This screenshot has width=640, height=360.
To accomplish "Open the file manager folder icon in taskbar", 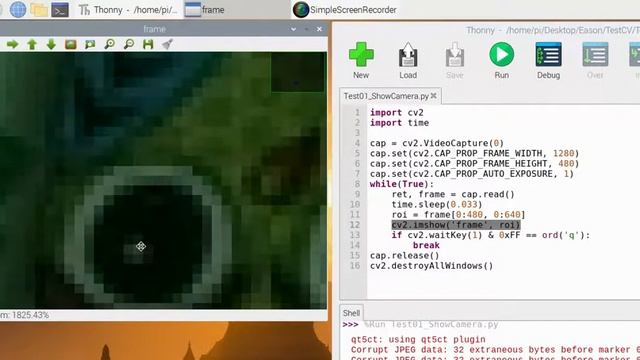I will pyautogui.click(x=39, y=9).
